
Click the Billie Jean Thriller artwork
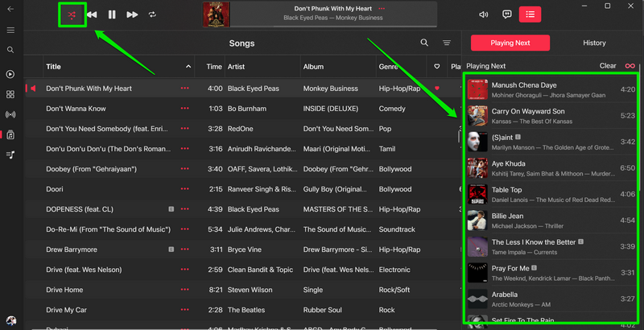point(477,221)
